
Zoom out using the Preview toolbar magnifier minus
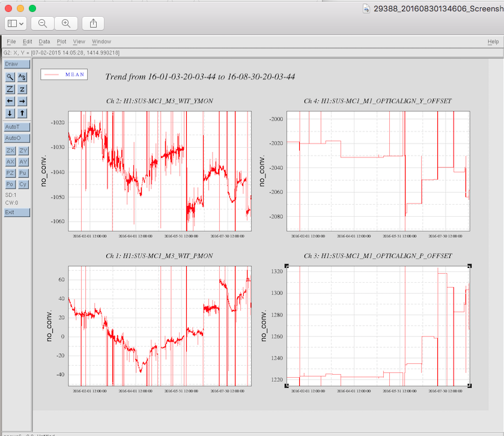pos(43,23)
